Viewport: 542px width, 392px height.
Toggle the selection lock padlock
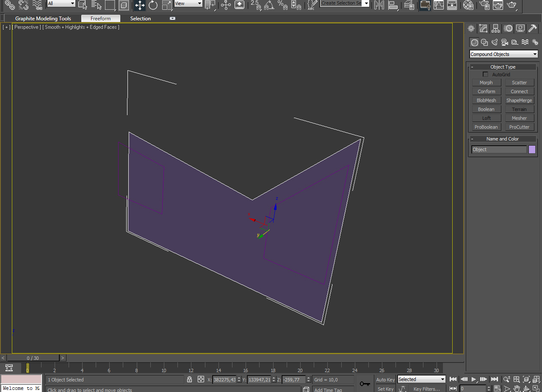(x=189, y=379)
